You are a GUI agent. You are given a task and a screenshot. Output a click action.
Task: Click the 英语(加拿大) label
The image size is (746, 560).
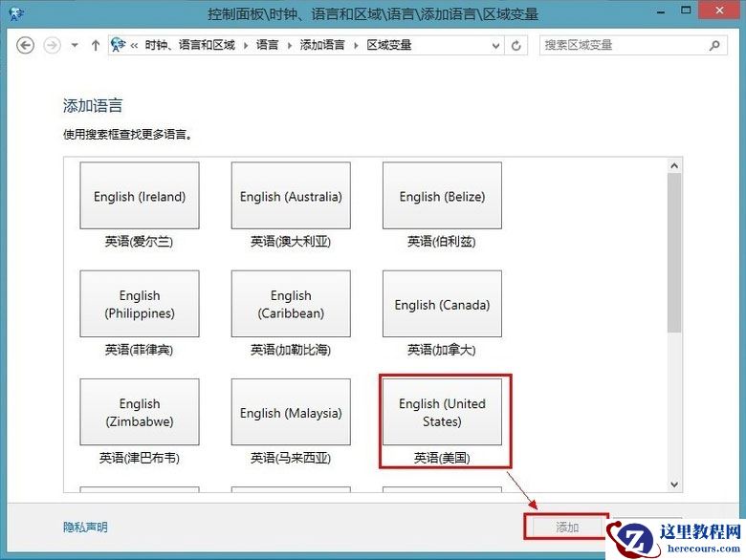click(x=442, y=350)
